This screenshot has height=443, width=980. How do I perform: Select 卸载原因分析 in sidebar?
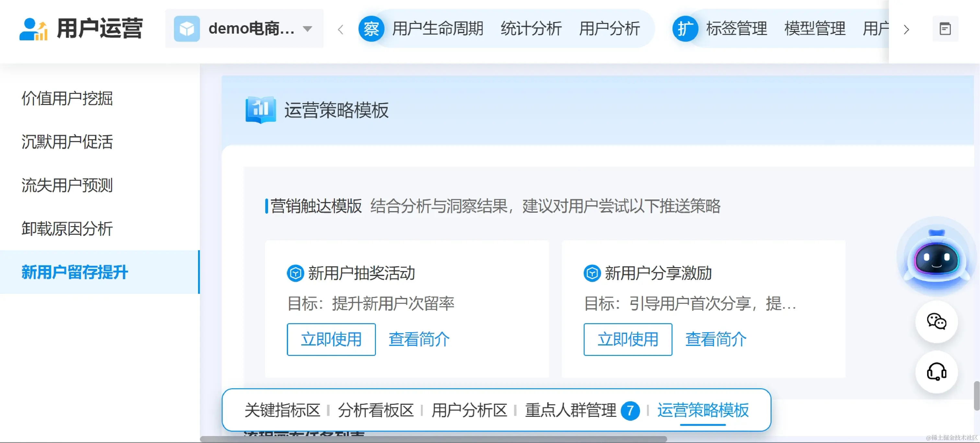100,229
